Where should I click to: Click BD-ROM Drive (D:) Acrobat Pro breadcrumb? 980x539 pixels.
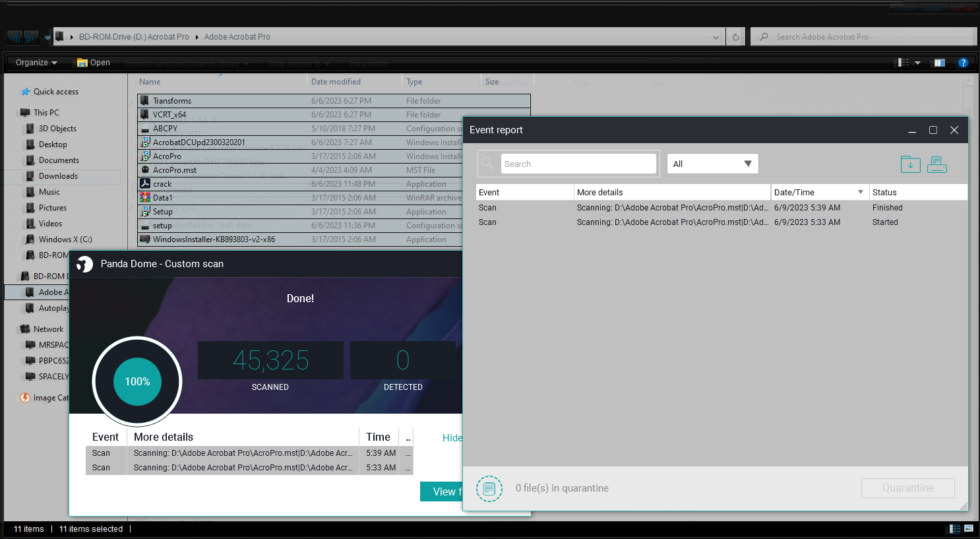pyautogui.click(x=134, y=37)
